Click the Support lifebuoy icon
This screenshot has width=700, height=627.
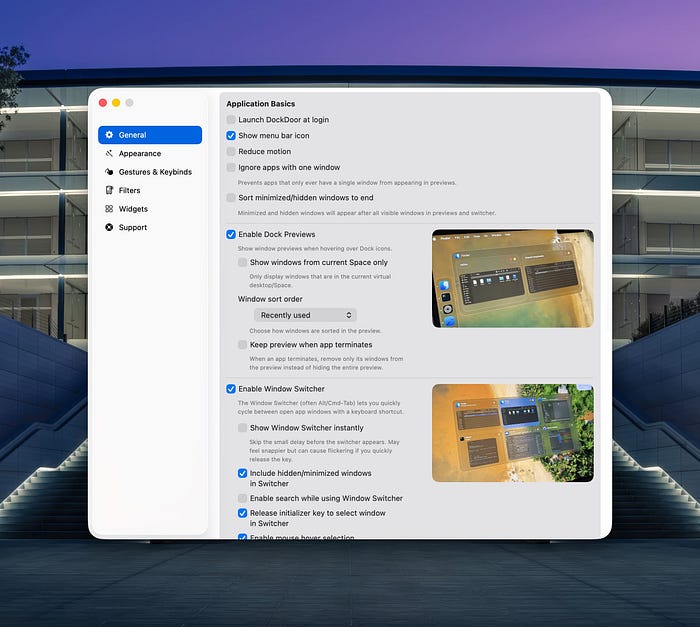coord(109,227)
